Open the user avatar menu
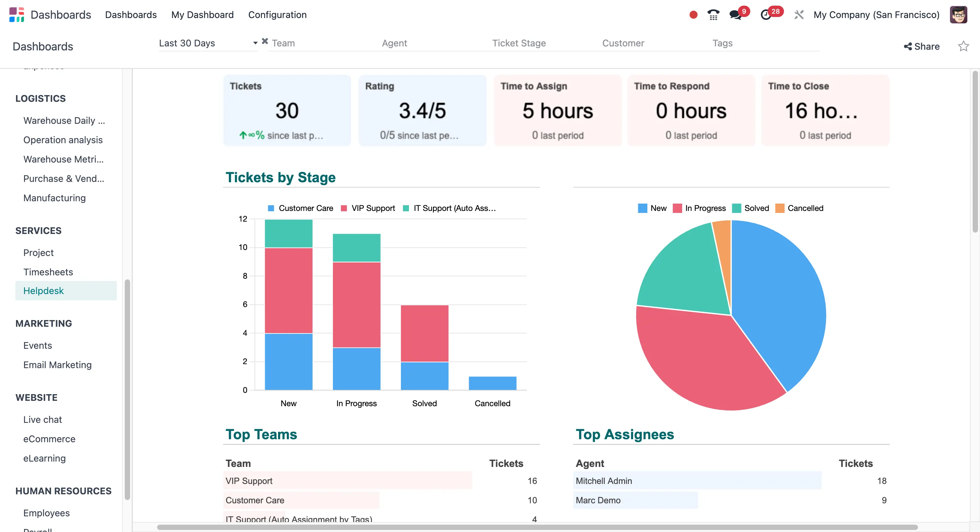This screenshot has width=980, height=532. click(958, 15)
